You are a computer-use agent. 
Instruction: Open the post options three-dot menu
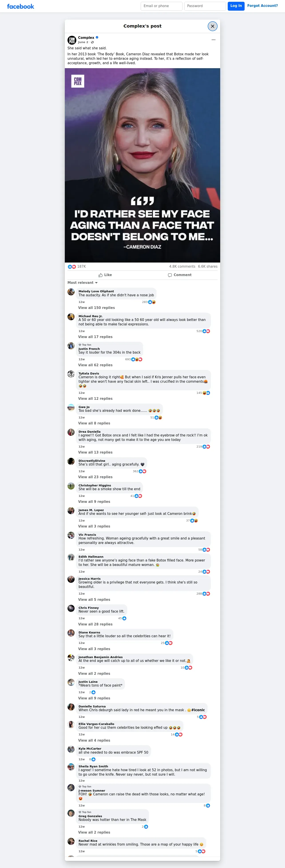click(213, 40)
